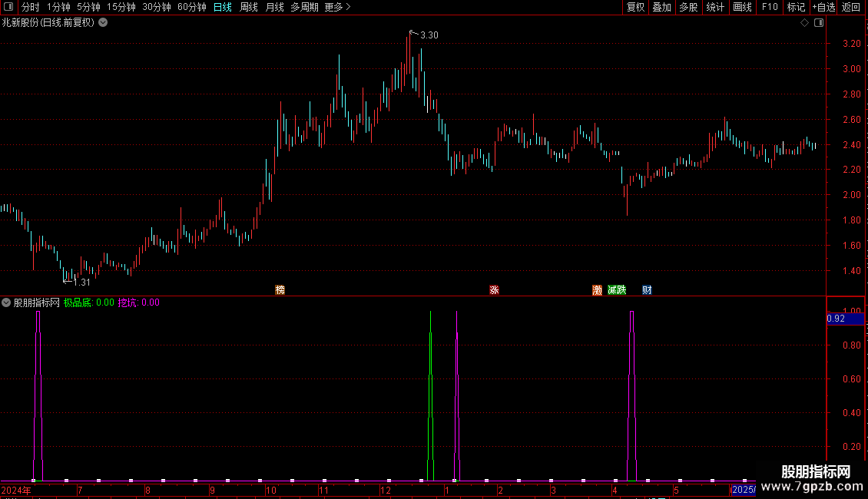Image resolution: width=868 pixels, height=499 pixels.
Task: Click the diamond icon in chart header
Action: [x=805, y=23]
